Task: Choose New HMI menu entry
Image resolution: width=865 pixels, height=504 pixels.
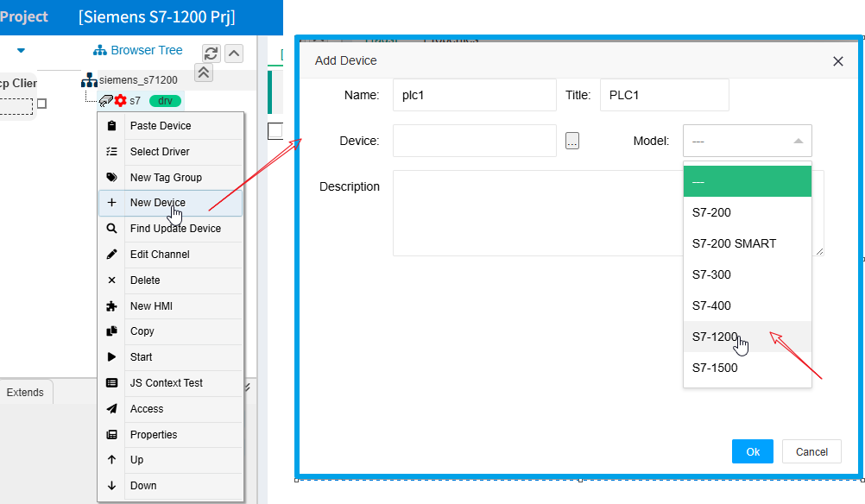Action: [171, 306]
